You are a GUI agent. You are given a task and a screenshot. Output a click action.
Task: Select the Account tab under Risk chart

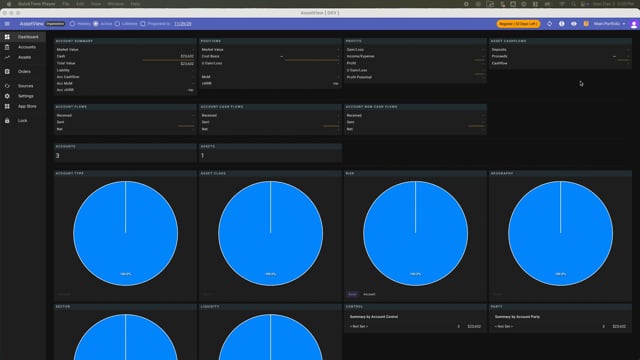tap(369, 294)
